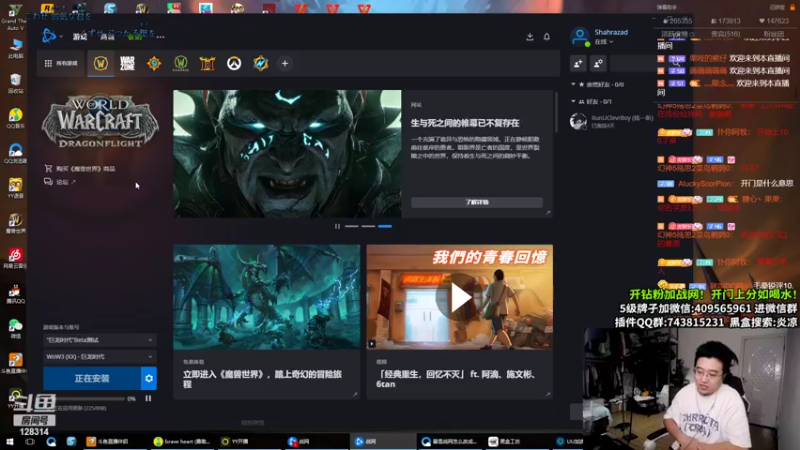Click the friend settings icon with gear
This screenshot has height=450, width=800.
(x=598, y=63)
